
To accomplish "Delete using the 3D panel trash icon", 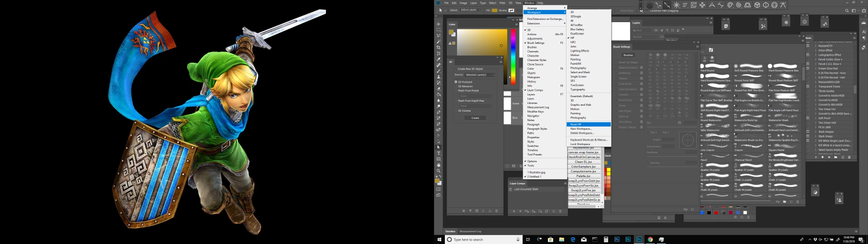I will [496, 211].
